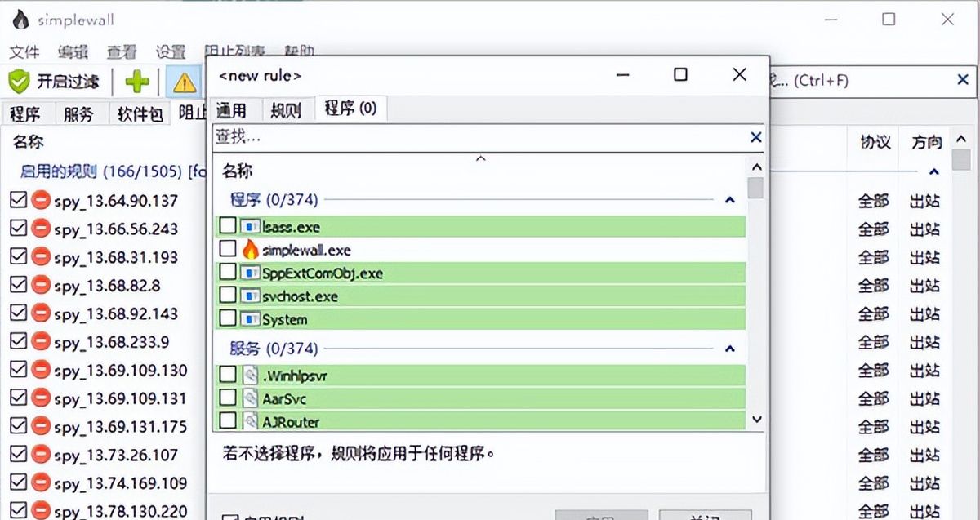Viewport: 980px width, 520px height.
Task: Switch to the 规则 tab in dialog
Action: (286, 110)
